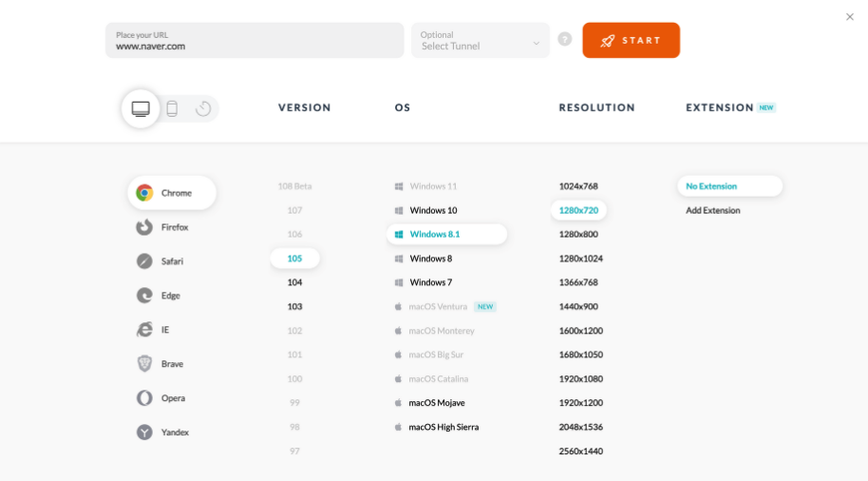This screenshot has height=481, width=868.
Task: Set resolution to 1680x1050
Action: (x=580, y=355)
